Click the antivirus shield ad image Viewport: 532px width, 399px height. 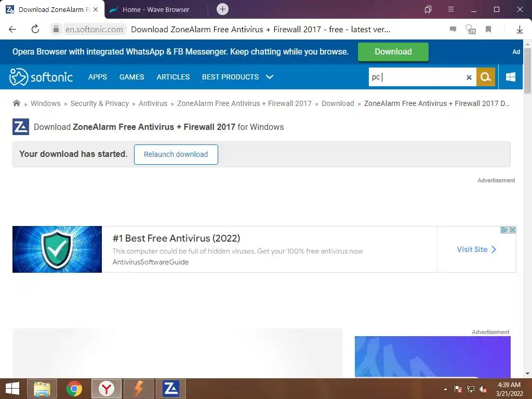(x=57, y=249)
